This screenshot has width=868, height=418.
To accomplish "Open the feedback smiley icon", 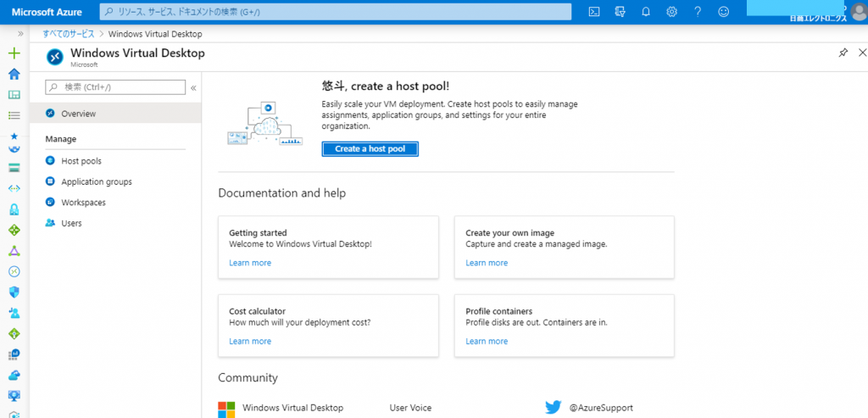I will point(723,12).
